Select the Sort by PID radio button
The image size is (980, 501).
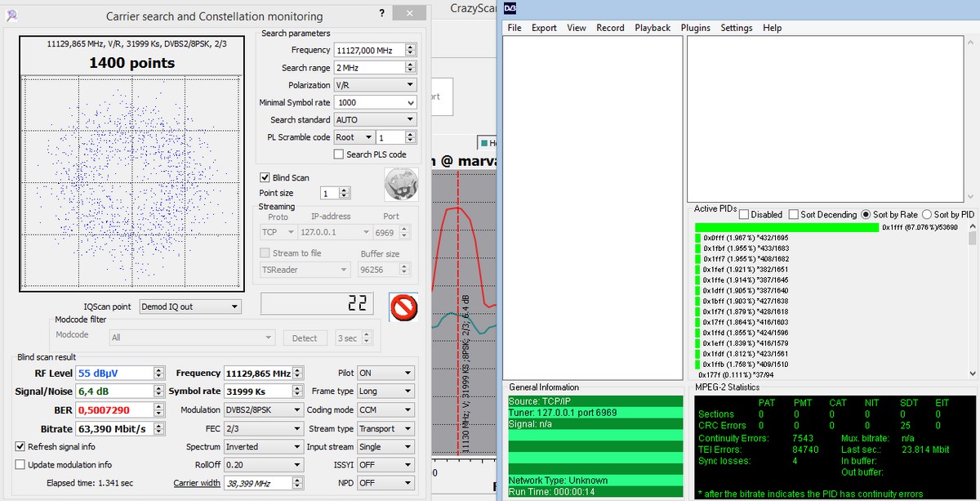[x=927, y=214]
